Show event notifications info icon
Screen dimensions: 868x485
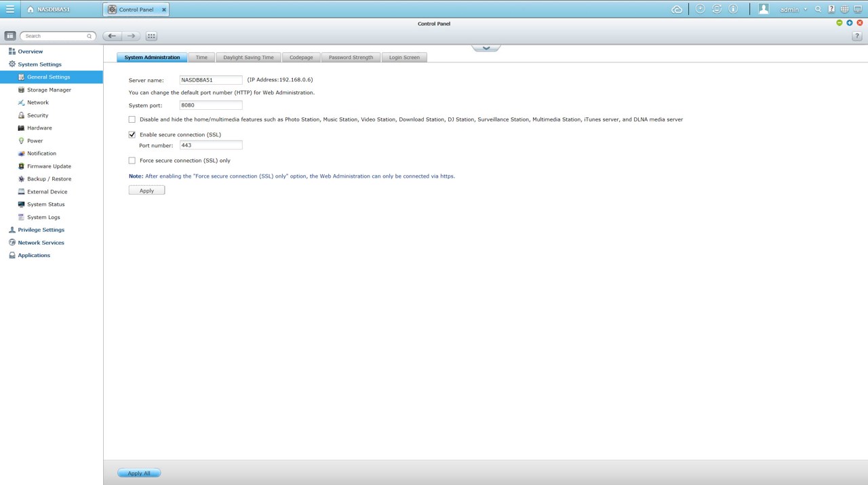click(x=733, y=9)
